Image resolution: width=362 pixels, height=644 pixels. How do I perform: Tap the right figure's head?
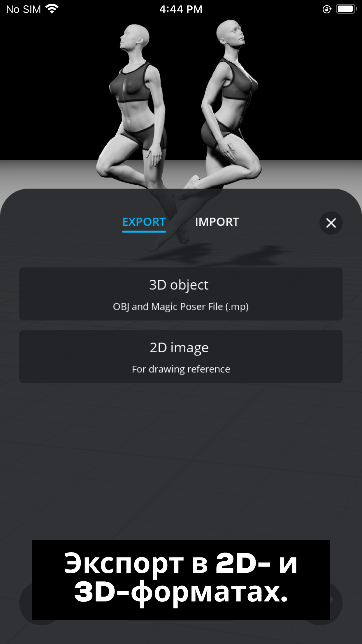[x=230, y=32]
